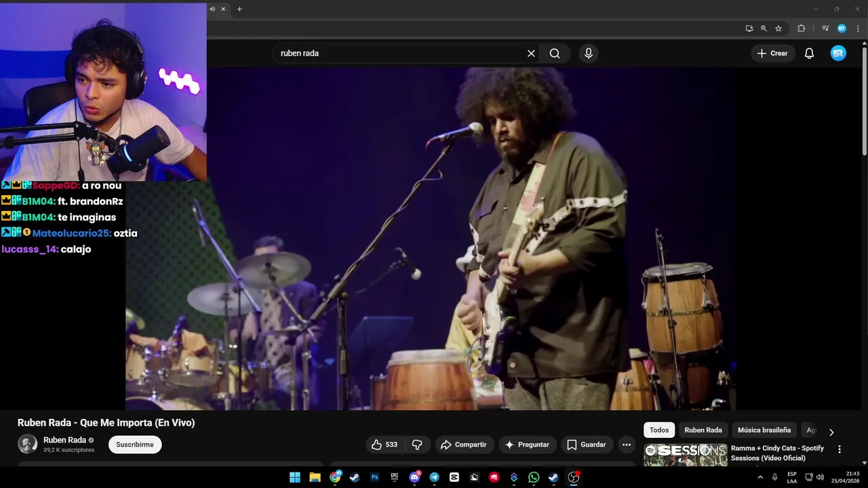Click Guardar to save the video
Image resolution: width=868 pixels, height=488 pixels.
(x=587, y=445)
